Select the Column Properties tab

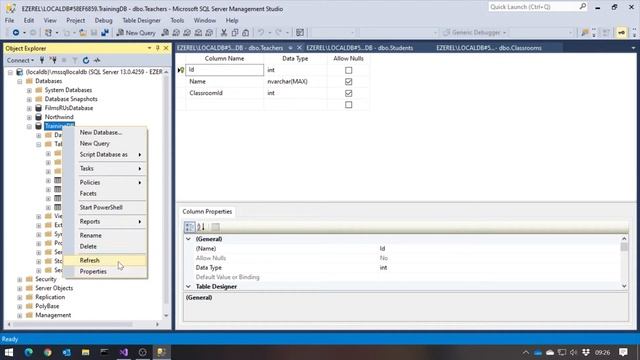click(207, 211)
